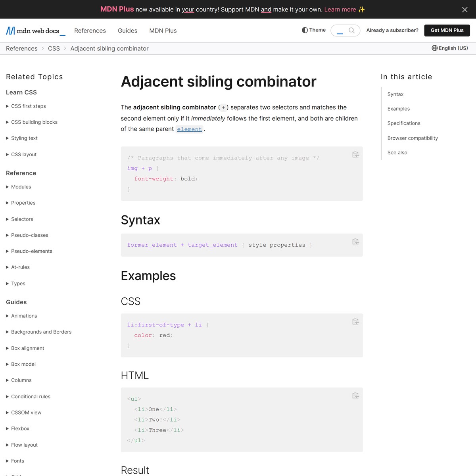Expand the Pseudo-classes group
Screen dimensions: 476x476
29,235
